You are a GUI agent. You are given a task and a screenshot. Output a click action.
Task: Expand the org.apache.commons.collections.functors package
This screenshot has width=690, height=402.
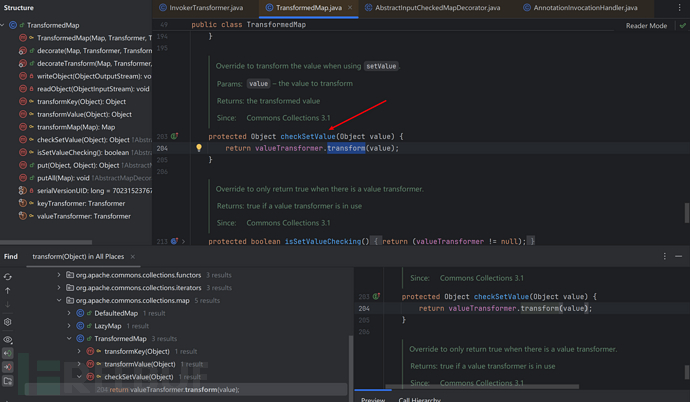point(59,274)
